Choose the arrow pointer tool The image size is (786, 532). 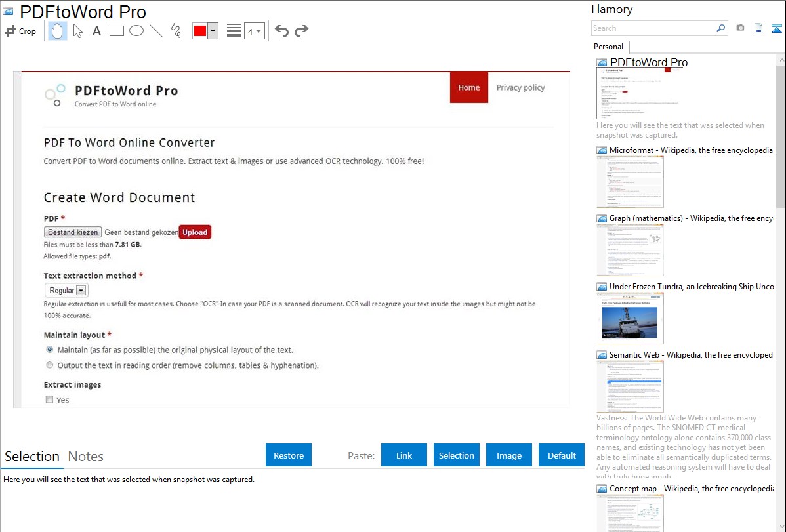(77, 31)
